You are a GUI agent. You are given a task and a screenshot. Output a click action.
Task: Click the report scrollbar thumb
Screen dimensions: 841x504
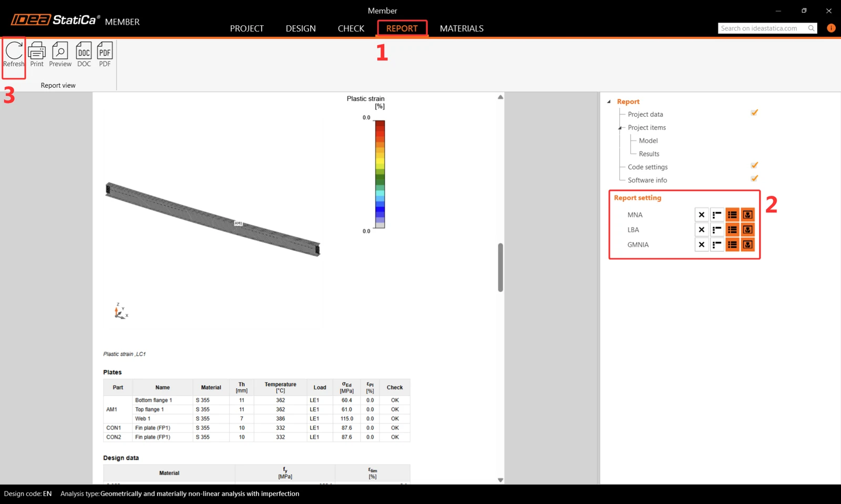[500, 267]
